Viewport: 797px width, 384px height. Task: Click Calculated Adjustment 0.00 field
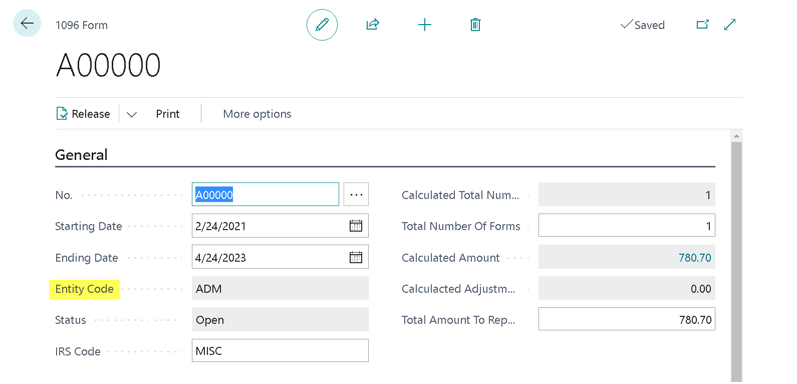pos(627,289)
